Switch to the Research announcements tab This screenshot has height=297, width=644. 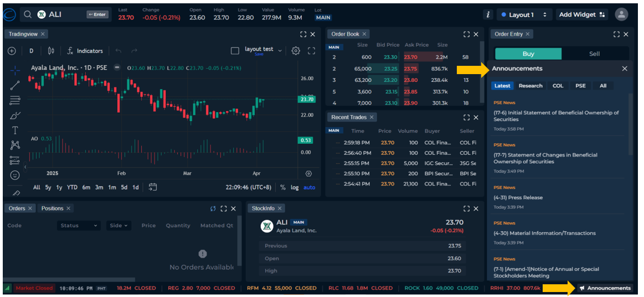click(530, 86)
